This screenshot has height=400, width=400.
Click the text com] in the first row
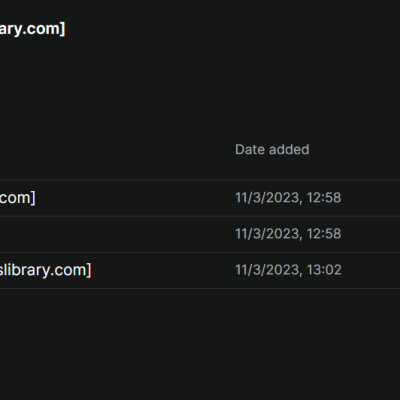18,198
